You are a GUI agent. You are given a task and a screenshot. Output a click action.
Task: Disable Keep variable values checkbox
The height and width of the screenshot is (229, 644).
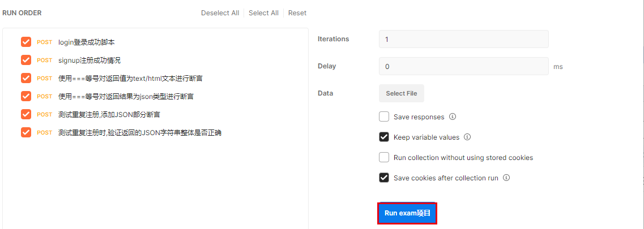coord(384,137)
